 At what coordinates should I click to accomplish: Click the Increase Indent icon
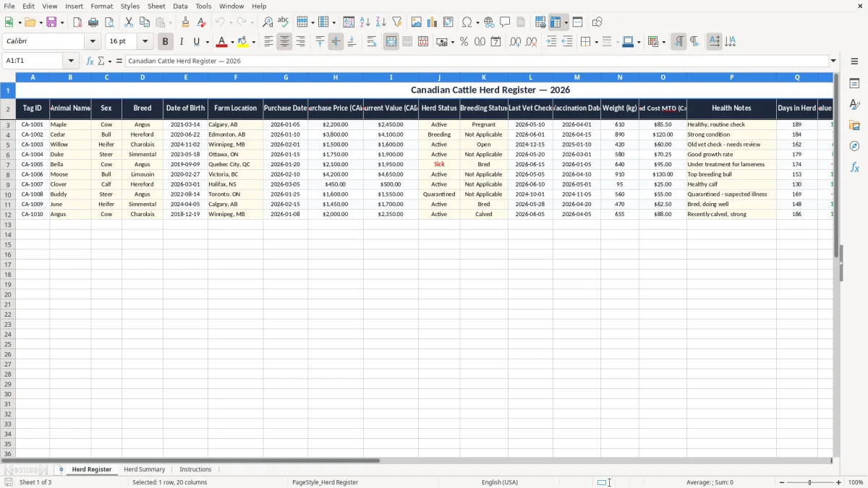551,42
